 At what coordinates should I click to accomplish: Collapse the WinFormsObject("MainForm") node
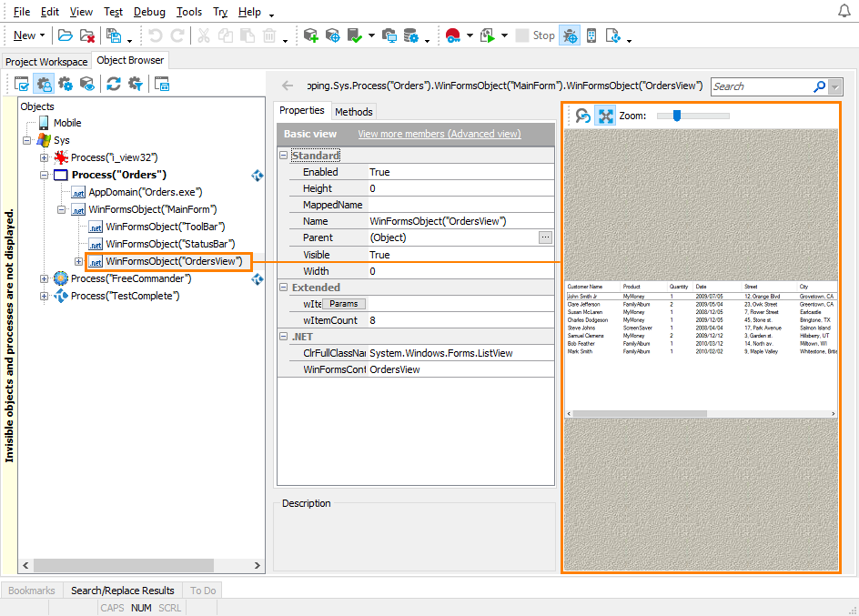point(61,209)
